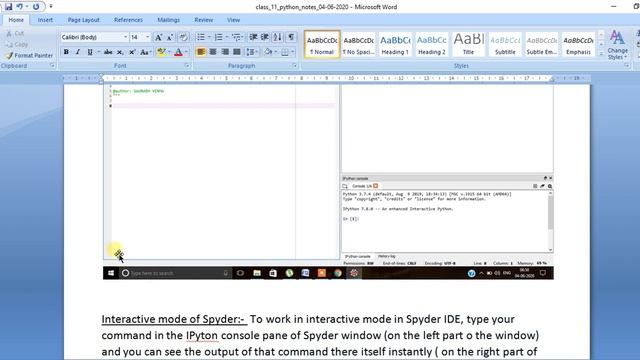The height and width of the screenshot is (360, 640).
Task: Increase paragraph indent
Action: pyautogui.click(x=264, y=37)
